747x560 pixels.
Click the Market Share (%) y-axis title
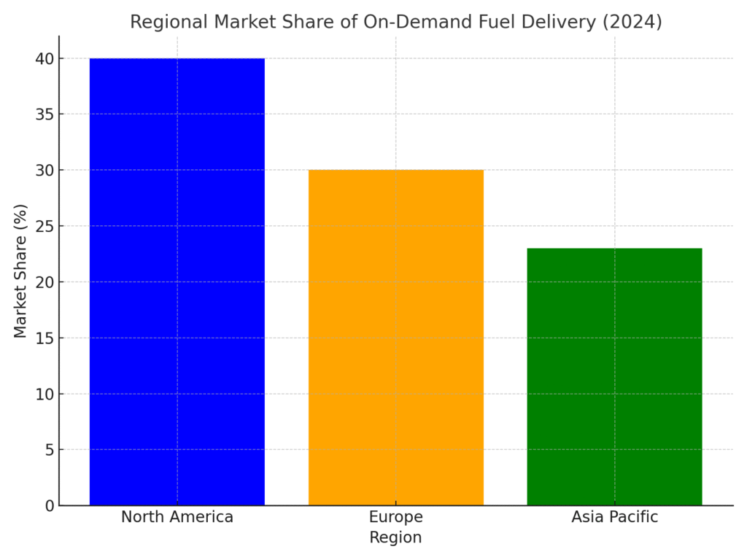20,271
